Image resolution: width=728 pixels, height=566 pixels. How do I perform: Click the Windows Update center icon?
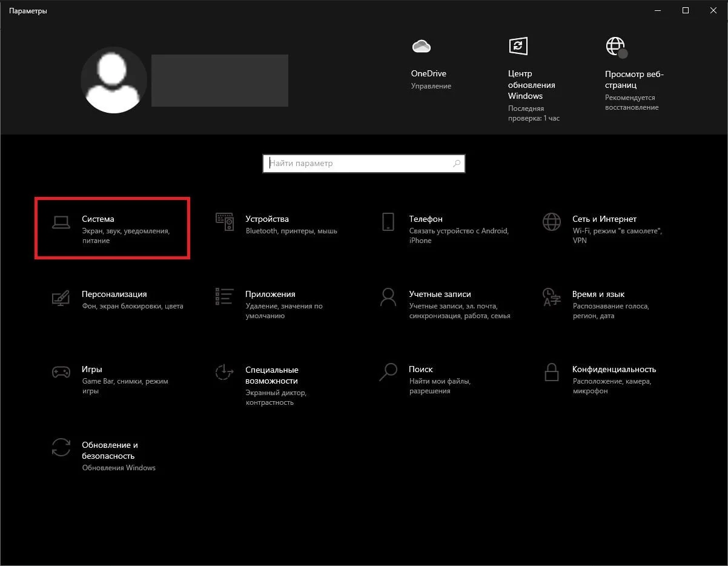coord(517,46)
